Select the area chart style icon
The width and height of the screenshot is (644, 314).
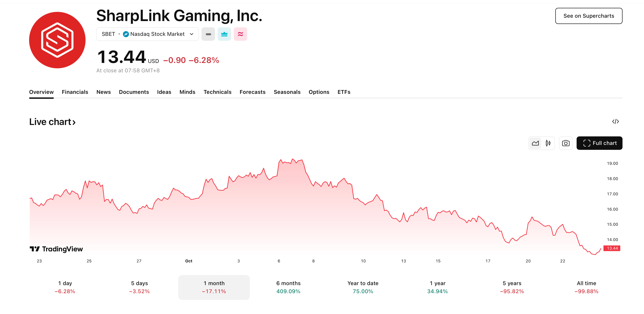click(x=535, y=143)
